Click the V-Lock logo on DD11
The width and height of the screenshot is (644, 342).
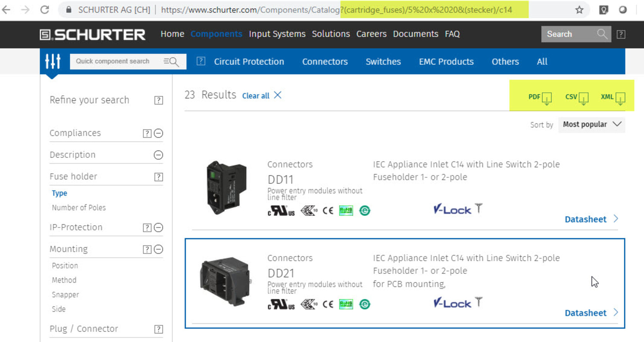point(458,209)
